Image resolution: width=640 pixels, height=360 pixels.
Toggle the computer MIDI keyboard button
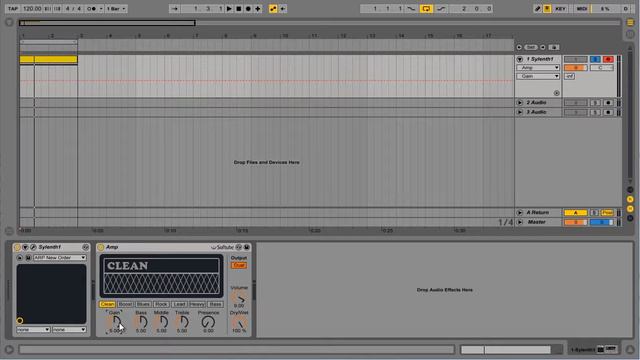click(x=547, y=9)
